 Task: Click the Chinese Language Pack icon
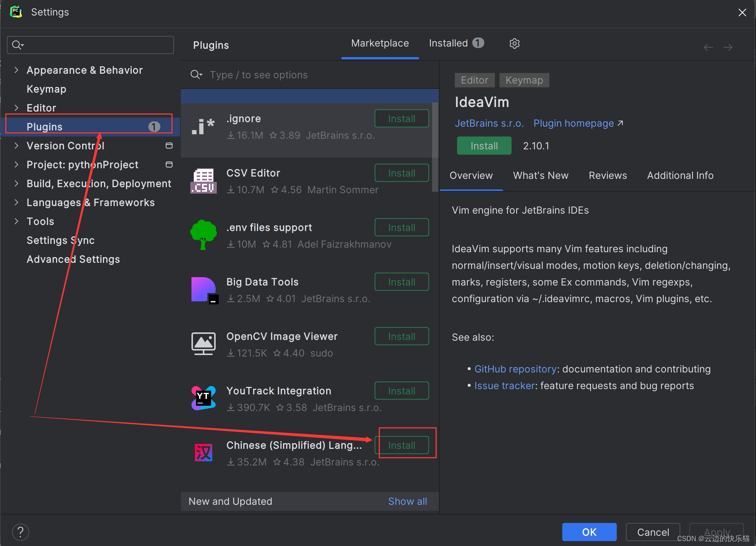tap(203, 453)
